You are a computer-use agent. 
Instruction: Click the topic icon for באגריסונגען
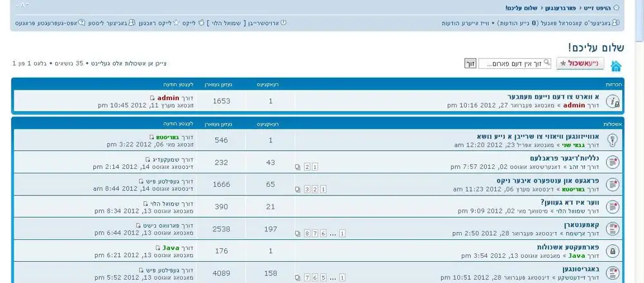(x=612, y=273)
